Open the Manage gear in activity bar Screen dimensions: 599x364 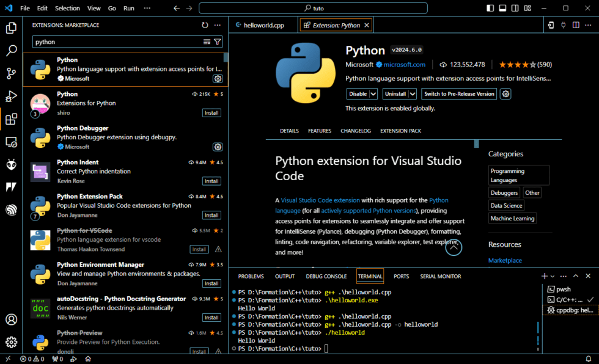click(x=11, y=342)
